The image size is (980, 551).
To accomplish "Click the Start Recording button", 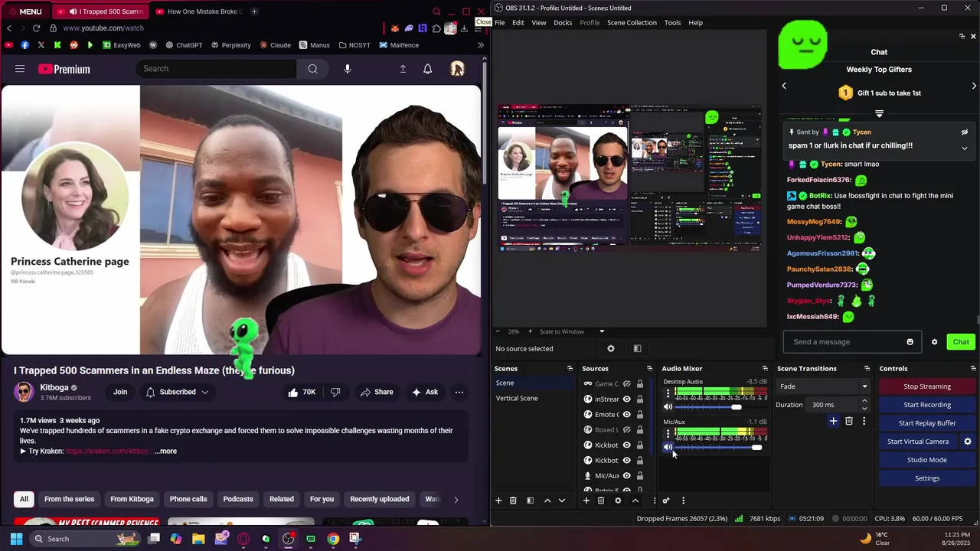I will 927,405.
